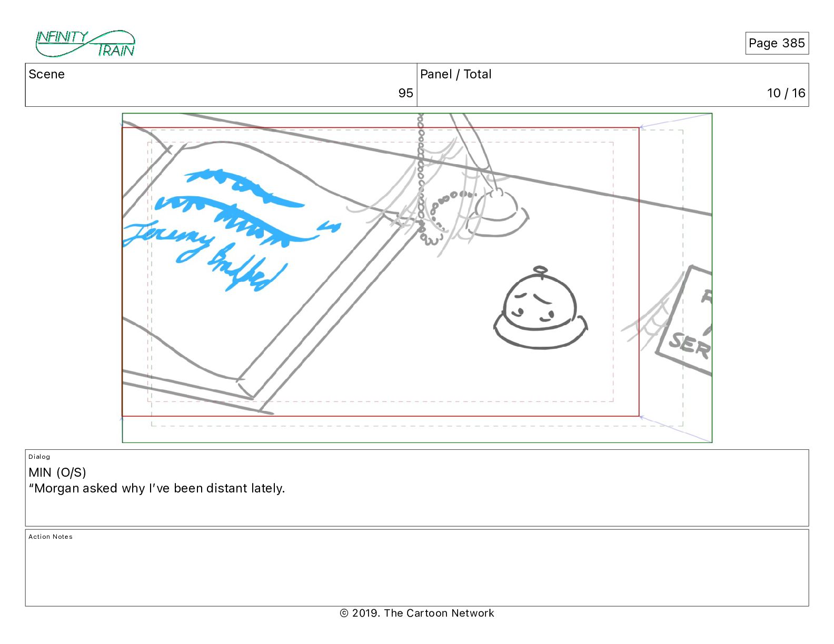Select the 10 / 16 panel count

(786, 93)
